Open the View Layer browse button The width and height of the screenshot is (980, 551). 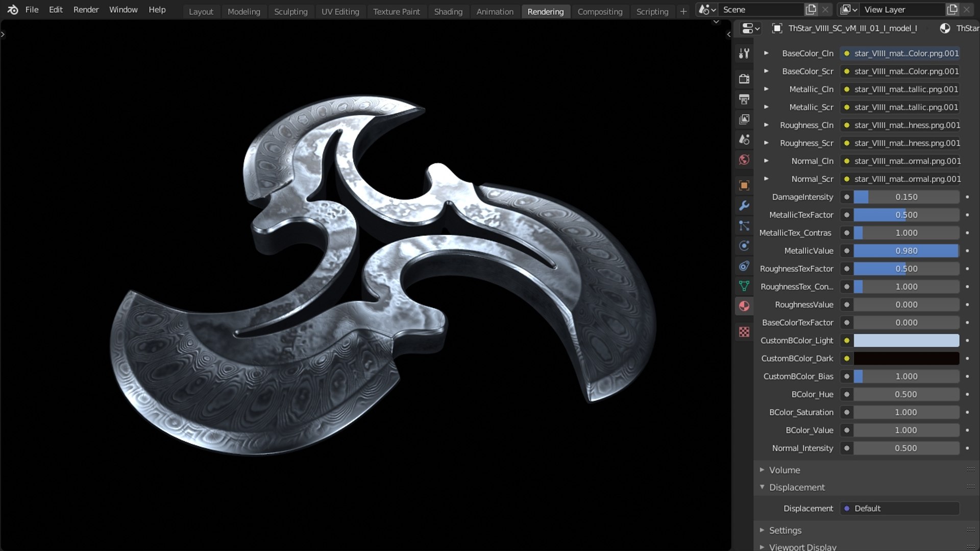point(848,10)
